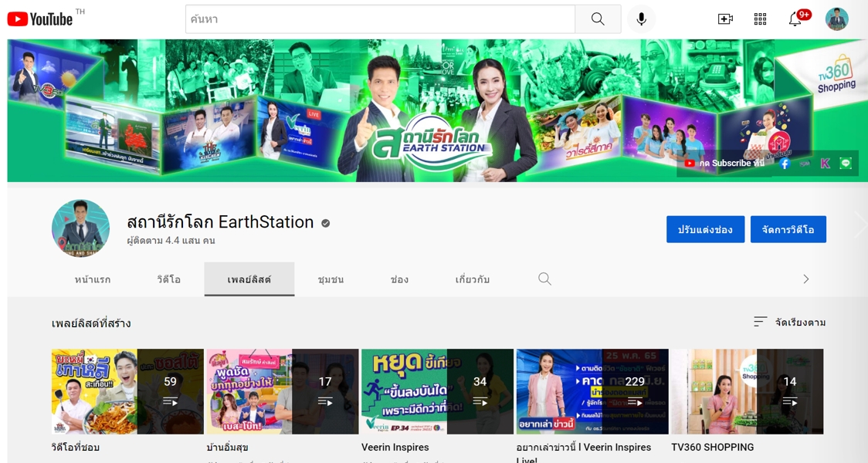This screenshot has width=868, height=463.
Task: Click the channel profile picture
Action: (81, 228)
